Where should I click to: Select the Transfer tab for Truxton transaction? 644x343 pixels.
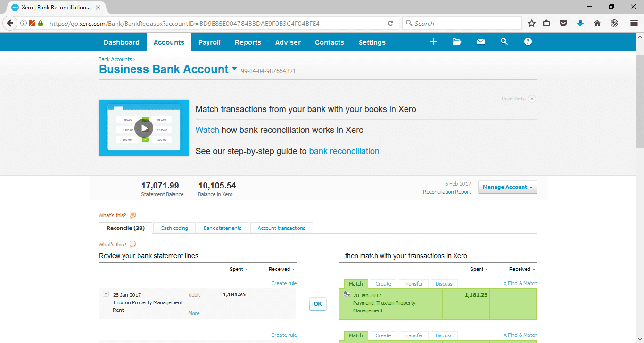click(413, 284)
